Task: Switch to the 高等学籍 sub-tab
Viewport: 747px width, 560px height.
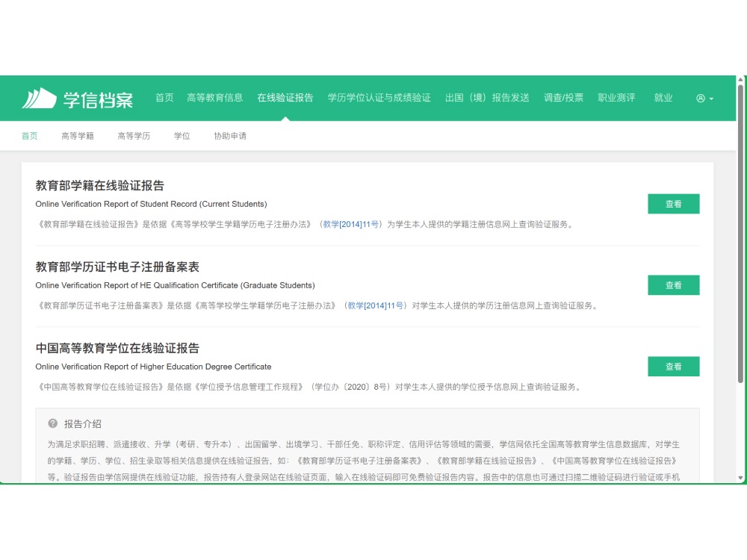Action: pyautogui.click(x=78, y=136)
